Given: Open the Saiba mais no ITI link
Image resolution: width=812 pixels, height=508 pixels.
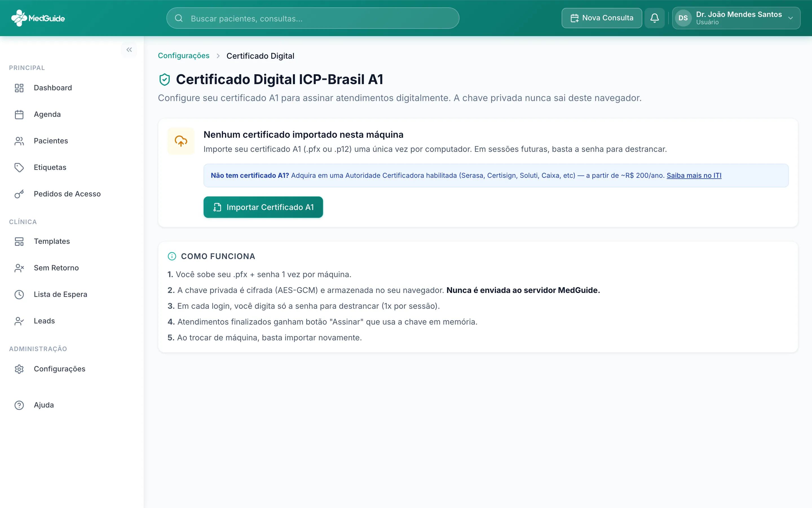Looking at the screenshot, I should [x=694, y=175].
